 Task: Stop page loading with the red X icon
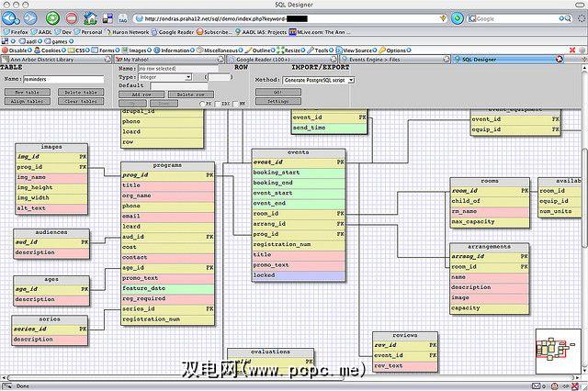point(72,17)
